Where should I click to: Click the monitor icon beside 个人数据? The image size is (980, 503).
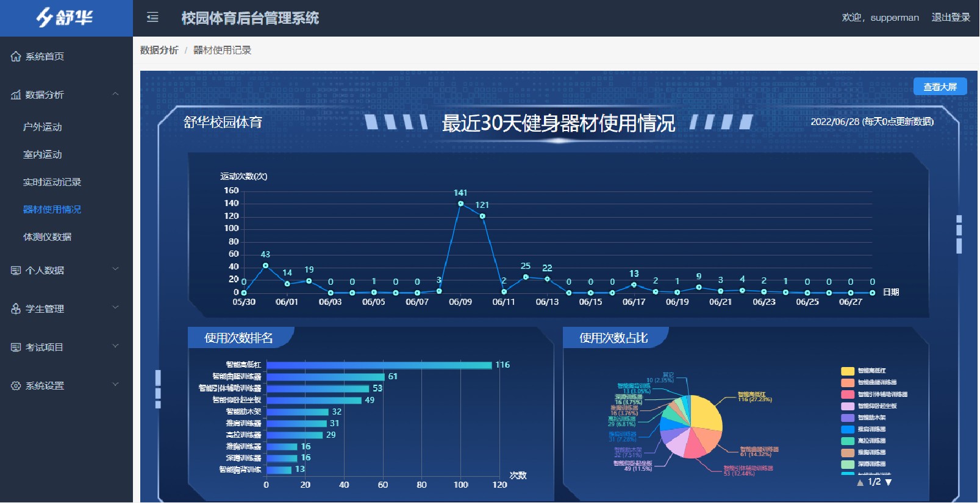(16, 271)
